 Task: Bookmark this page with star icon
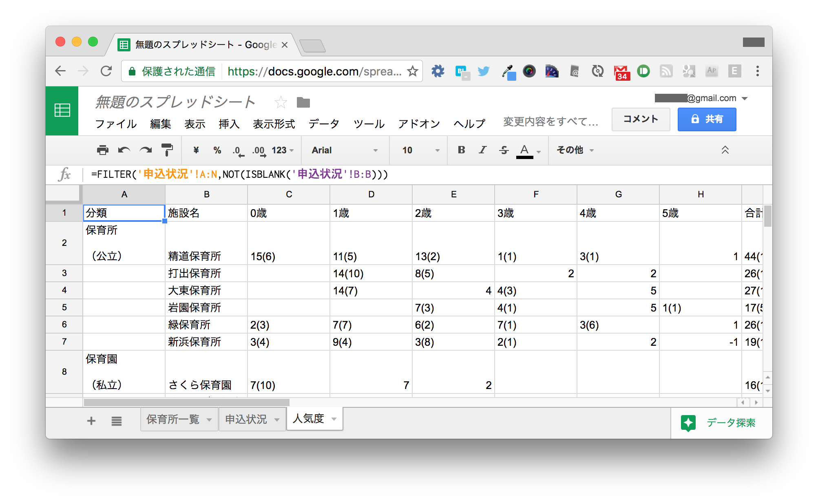pos(413,71)
